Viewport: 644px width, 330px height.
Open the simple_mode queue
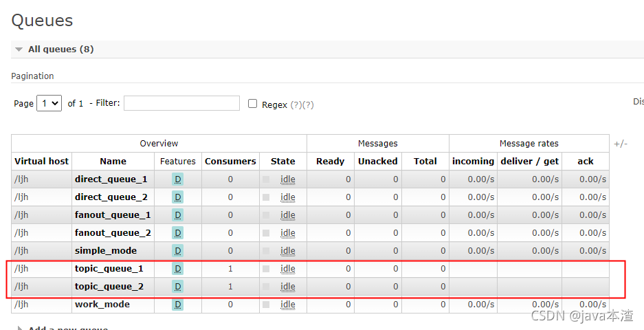106,251
